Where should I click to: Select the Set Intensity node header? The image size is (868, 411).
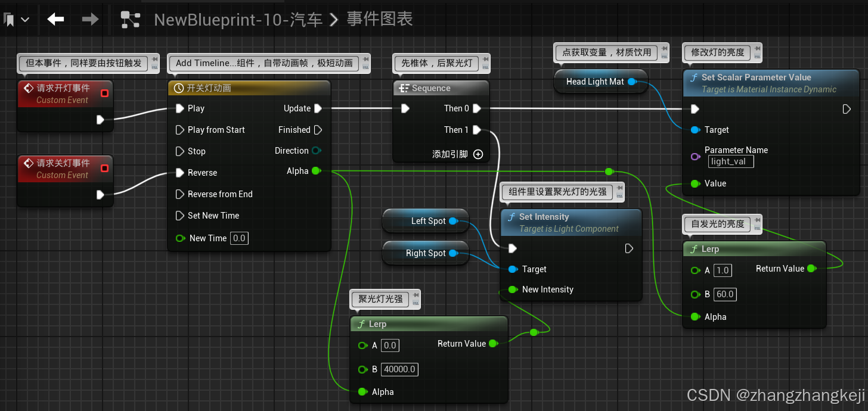[571, 222]
